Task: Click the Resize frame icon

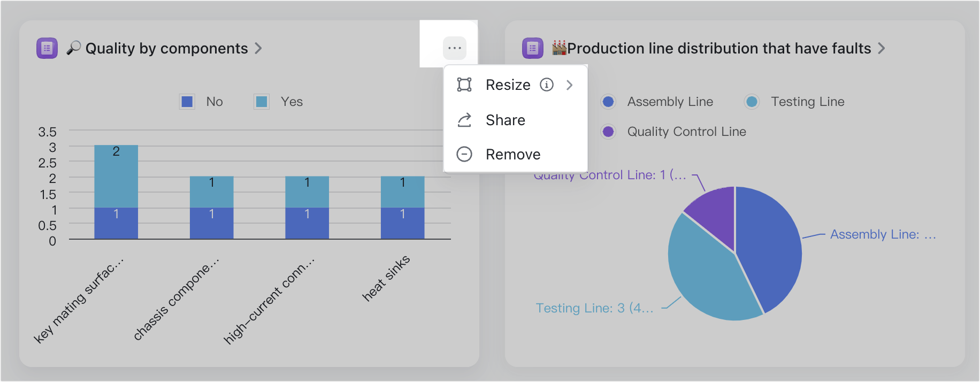Action: [464, 85]
